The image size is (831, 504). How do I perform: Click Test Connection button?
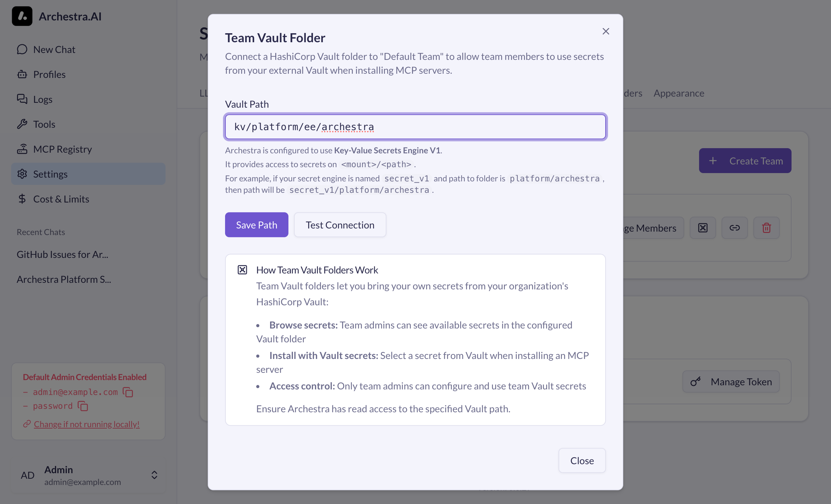coord(340,225)
